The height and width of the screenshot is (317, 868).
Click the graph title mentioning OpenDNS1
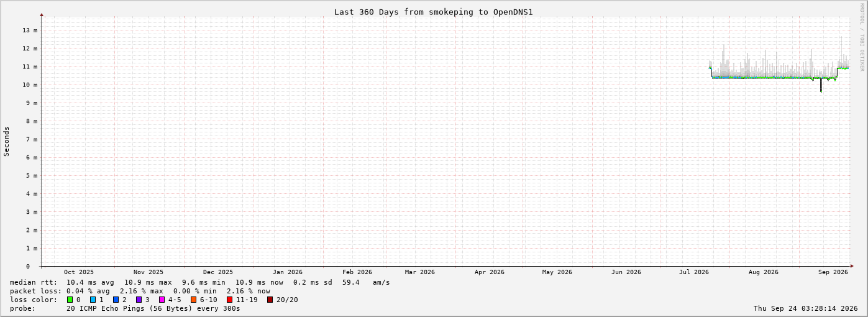point(434,12)
